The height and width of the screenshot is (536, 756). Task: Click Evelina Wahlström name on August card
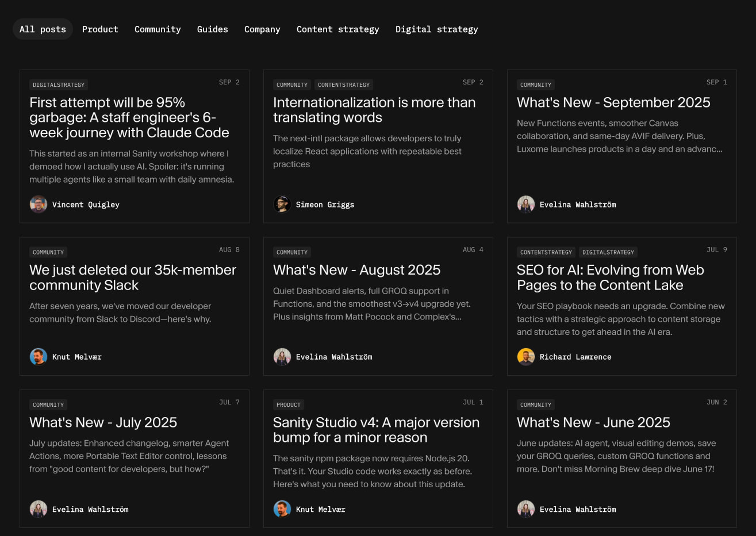pyautogui.click(x=334, y=357)
